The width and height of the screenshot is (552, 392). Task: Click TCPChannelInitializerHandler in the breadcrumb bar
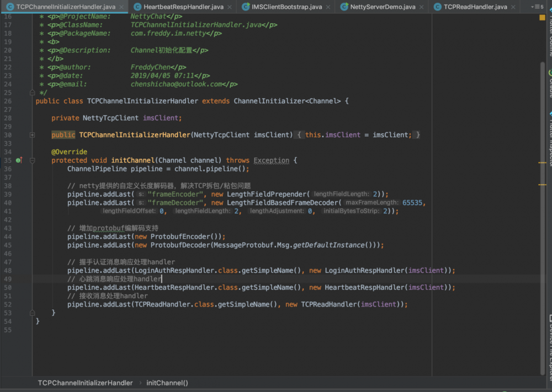[x=85, y=383]
